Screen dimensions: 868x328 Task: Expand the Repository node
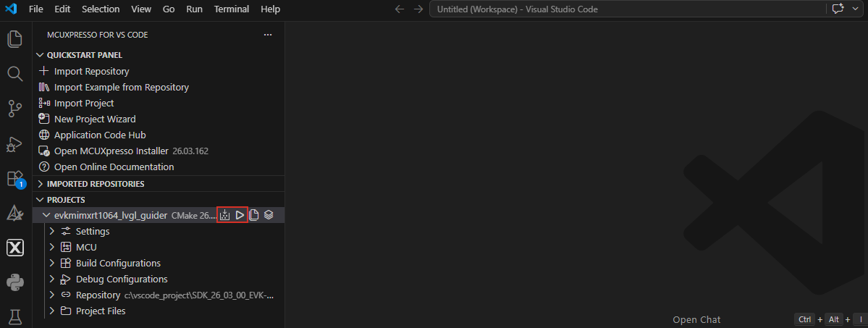tap(52, 295)
